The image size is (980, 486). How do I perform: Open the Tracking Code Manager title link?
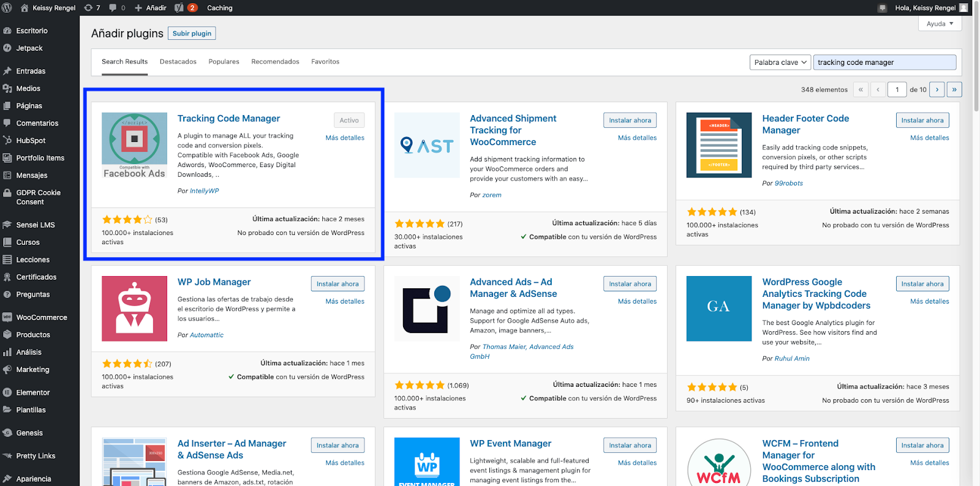[x=228, y=119]
